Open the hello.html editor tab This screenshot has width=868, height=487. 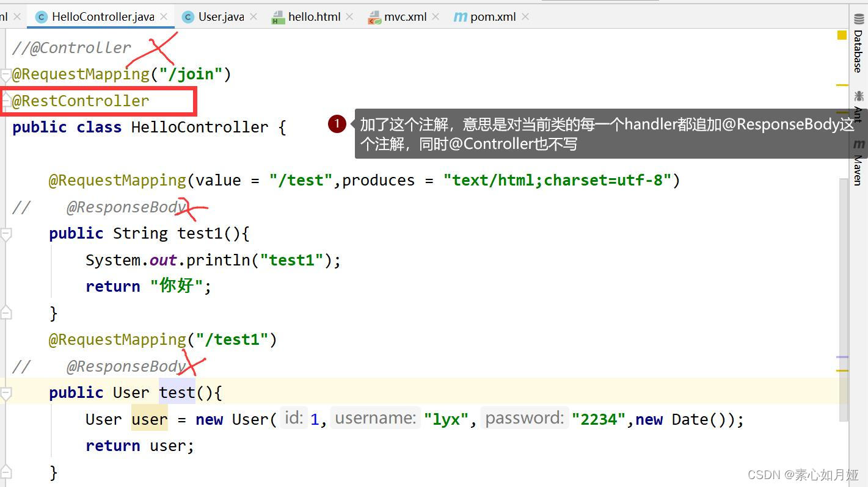point(313,16)
